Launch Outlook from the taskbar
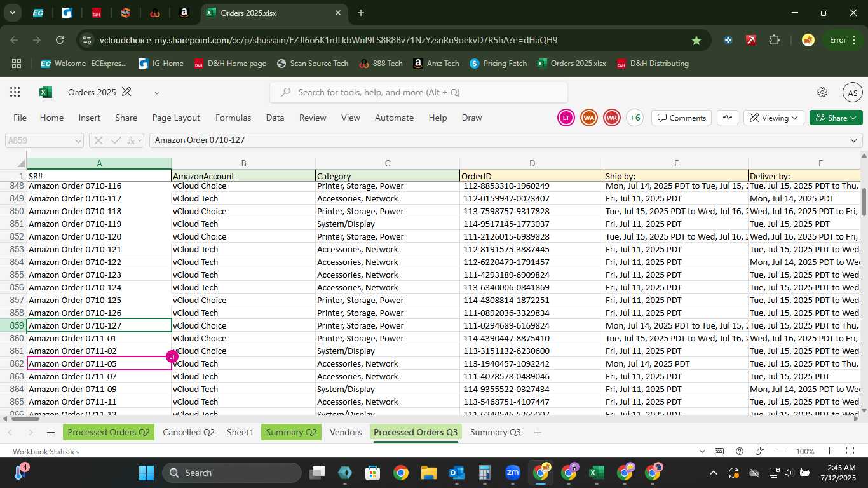Viewport: 868px width, 488px height. 457,473
